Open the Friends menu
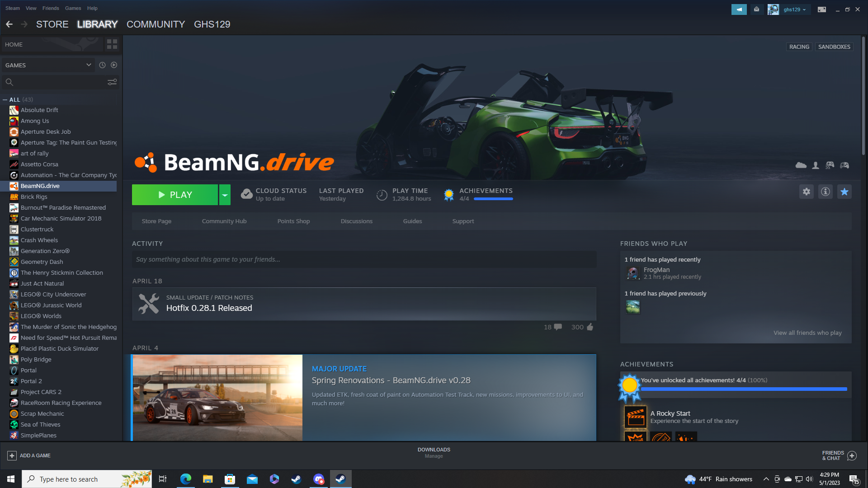The image size is (868, 488). click(x=51, y=8)
